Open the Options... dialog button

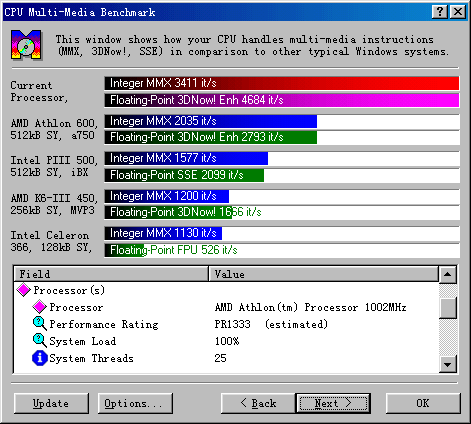tap(135, 403)
